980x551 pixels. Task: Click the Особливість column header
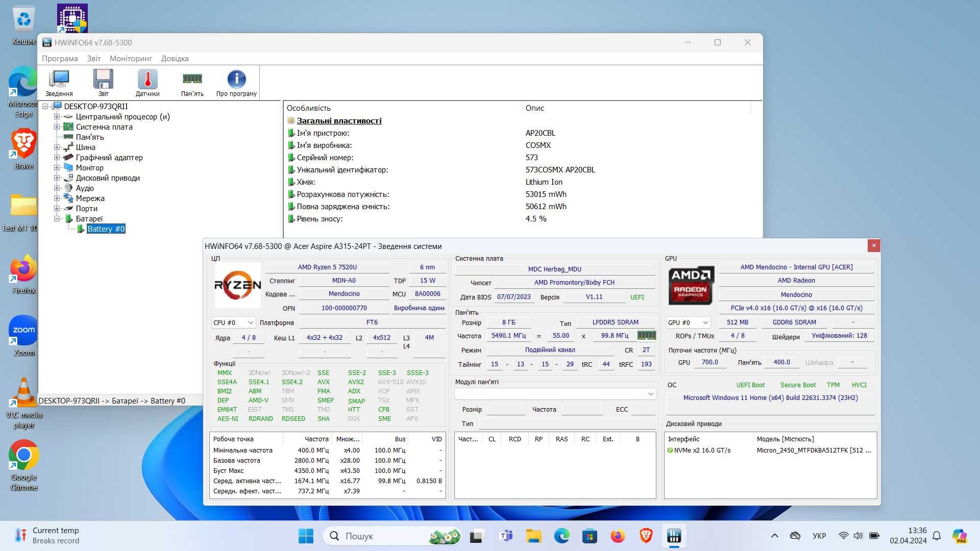[403, 108]
